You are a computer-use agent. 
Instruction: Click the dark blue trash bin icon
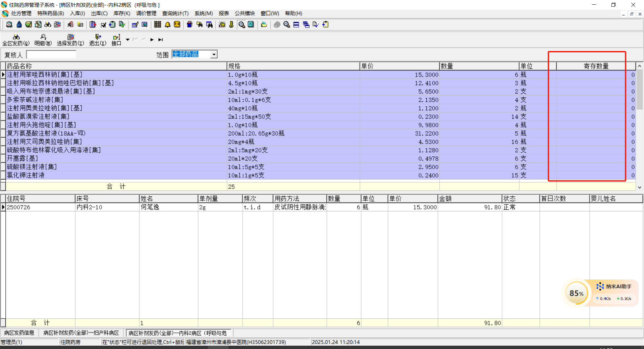pyautogui.click(x=190, y=24)
